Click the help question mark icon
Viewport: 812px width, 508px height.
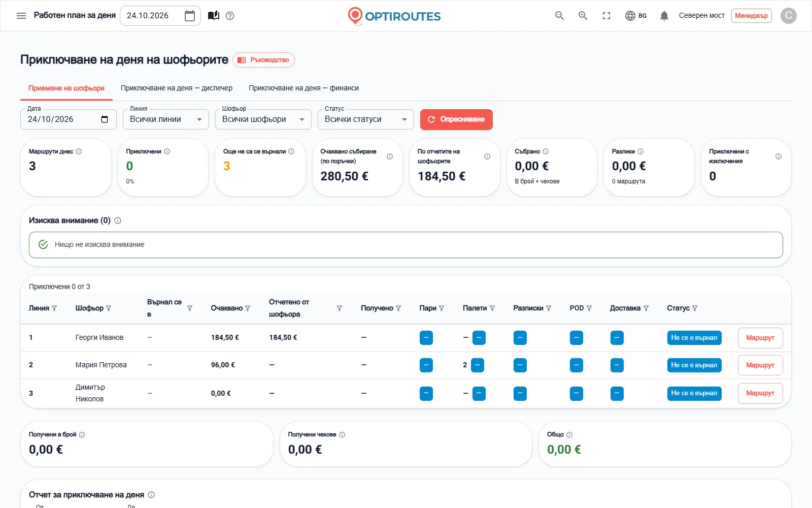[x=230, y=16]
